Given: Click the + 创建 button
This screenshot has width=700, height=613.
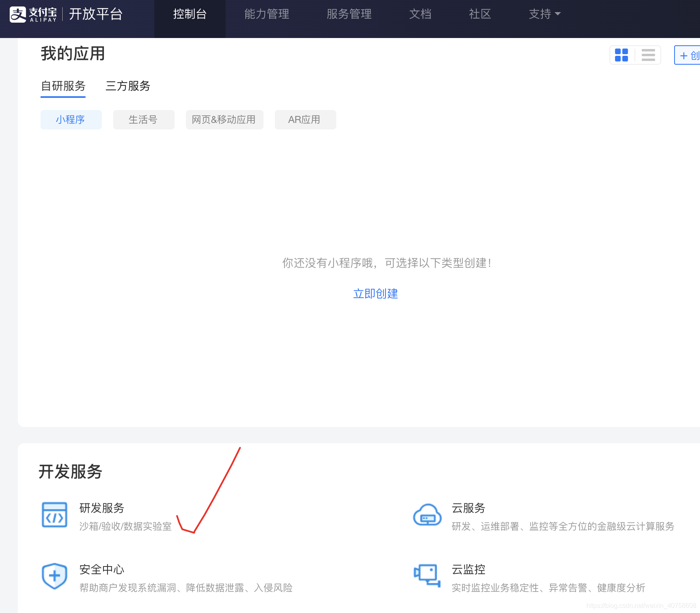Looking at the screenshot, I should 687,55.
